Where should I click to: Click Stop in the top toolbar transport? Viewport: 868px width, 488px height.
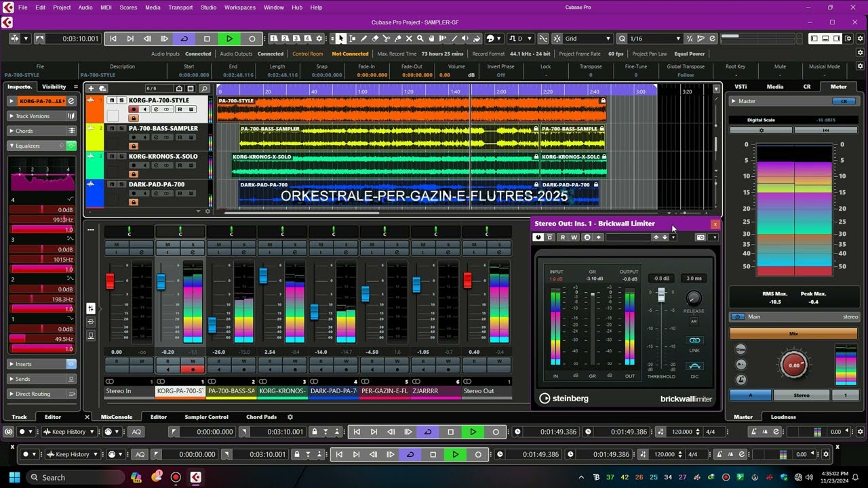[x=207, y=39]
